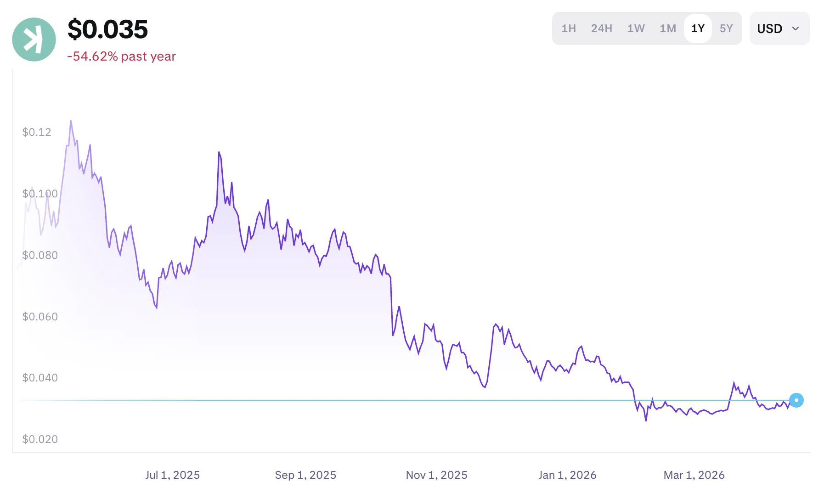The height and width of the screenshot is (504, 824).
Task: Click the $0.020 y-axis label
Action: point(40,439)
